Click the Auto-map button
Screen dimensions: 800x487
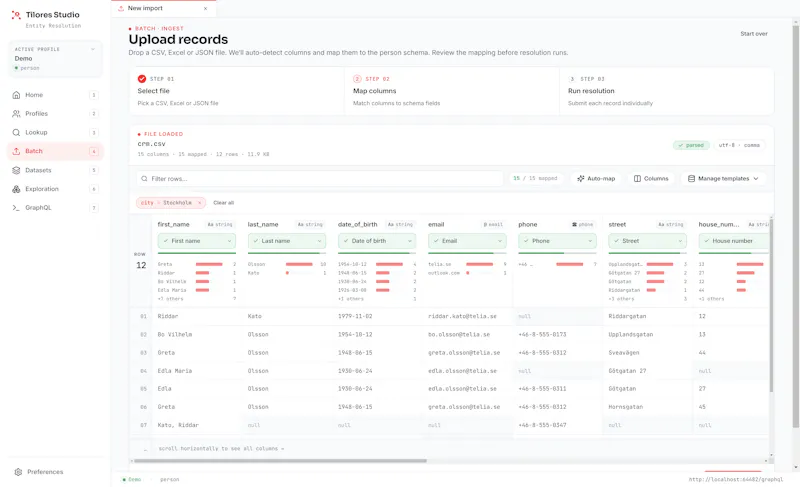pyautogui.click(x=596, y=178)
